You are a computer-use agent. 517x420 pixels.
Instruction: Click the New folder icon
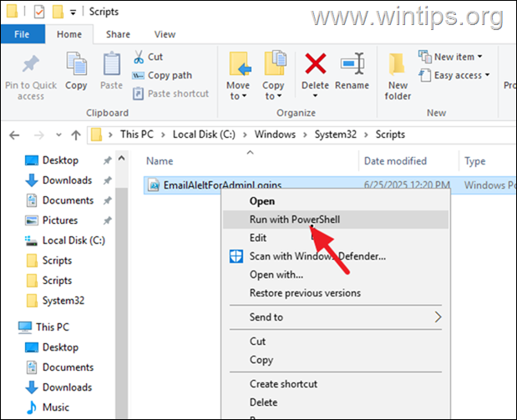(x=397, y=64)
